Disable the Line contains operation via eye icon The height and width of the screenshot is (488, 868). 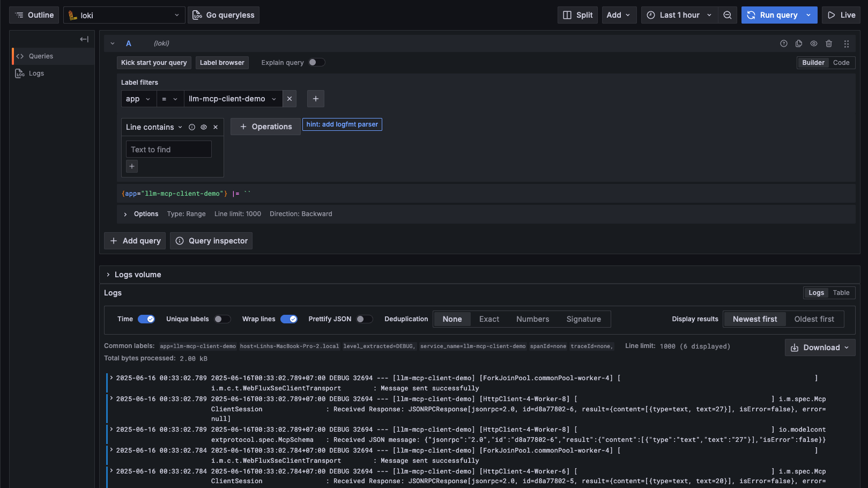click(204, 127)
